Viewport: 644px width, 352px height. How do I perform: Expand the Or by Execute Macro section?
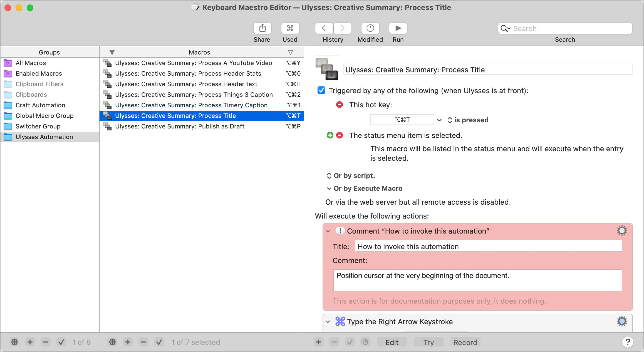[329, 189]
